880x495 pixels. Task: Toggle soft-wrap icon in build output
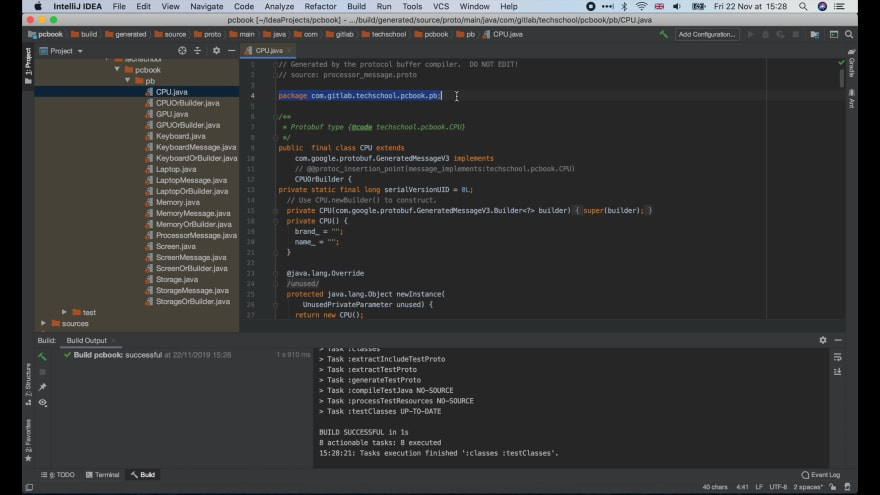(x=837, y=357)
